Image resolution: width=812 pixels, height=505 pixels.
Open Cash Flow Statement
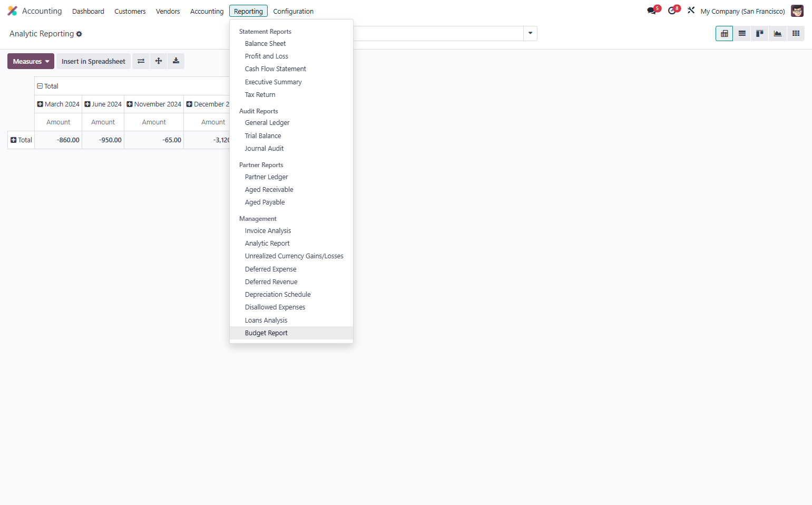[291, 69]
